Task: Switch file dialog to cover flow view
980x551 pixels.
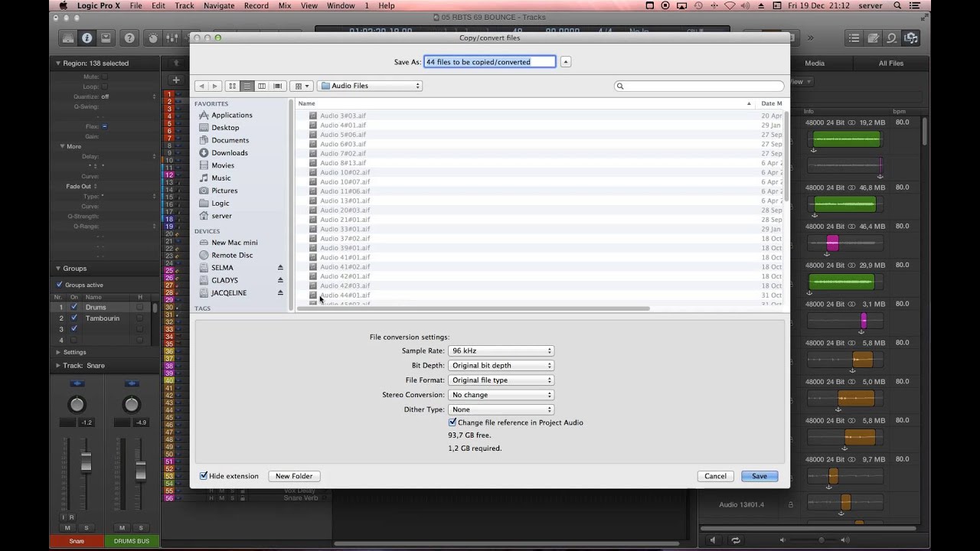Action: pyautogui.click(x=277, y=86)
